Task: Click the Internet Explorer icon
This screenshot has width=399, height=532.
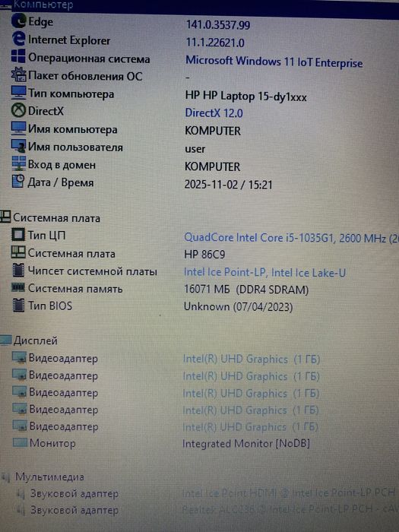Action: click(x=19, y=39)
